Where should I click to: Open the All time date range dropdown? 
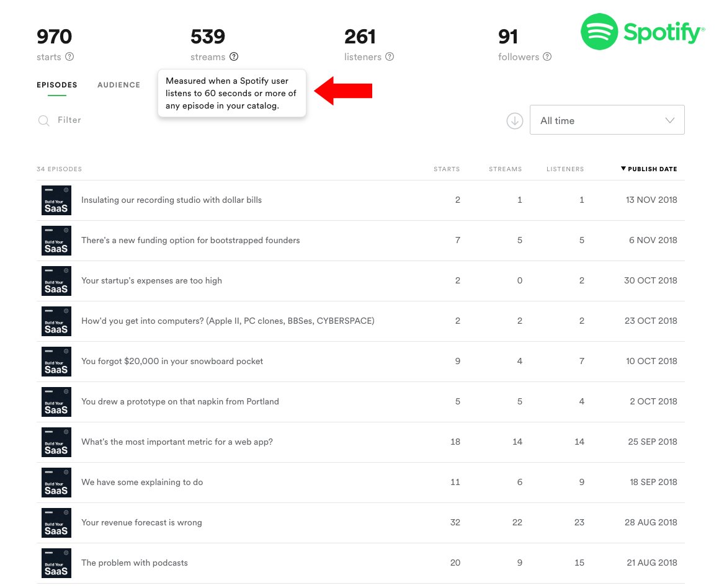(x=607, y=120)
